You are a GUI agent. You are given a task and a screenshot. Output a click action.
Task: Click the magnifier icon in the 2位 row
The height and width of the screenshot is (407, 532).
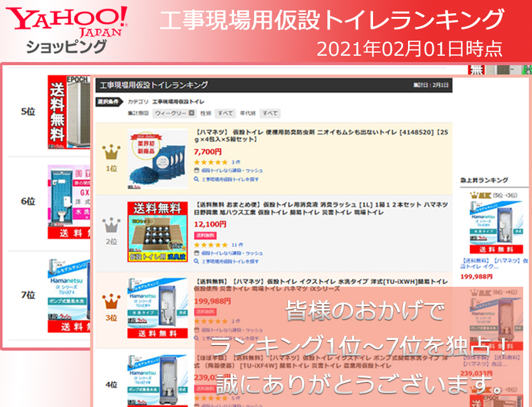(x=197, y=261)
